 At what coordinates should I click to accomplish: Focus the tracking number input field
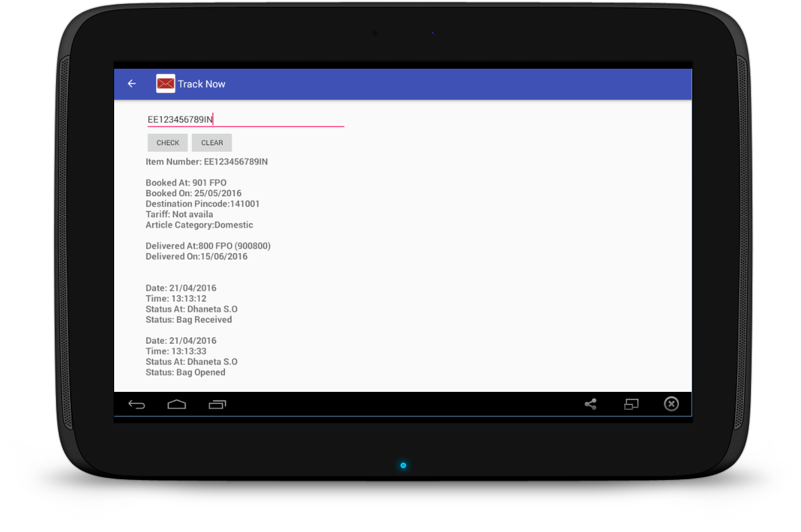(x=246, y=119)
